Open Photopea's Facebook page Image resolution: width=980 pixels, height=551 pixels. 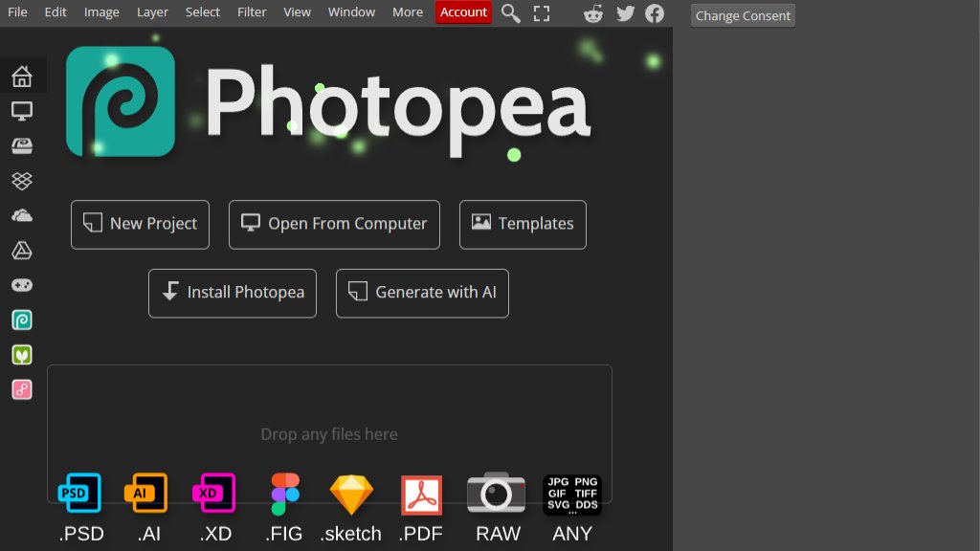tap(655, 12)
